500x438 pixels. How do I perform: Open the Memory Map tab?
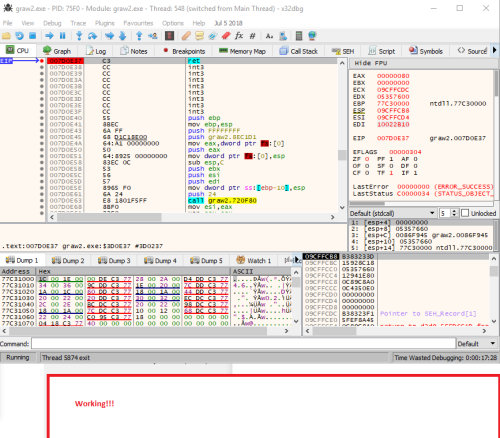[242, 51]
